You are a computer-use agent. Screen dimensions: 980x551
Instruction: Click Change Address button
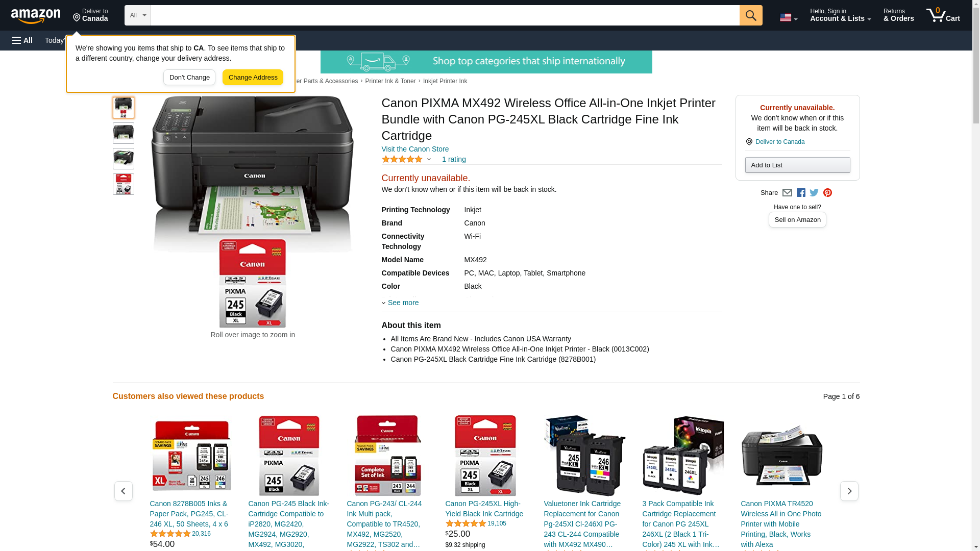[x=253, y=78]
